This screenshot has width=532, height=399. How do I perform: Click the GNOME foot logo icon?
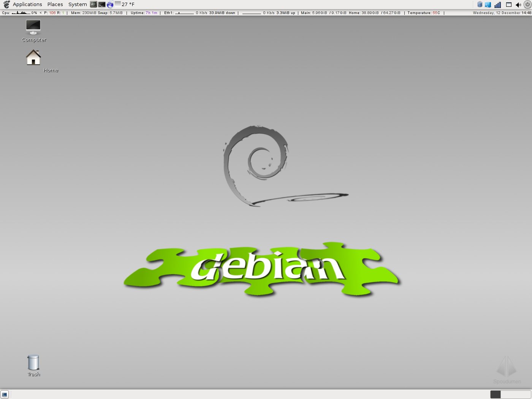6,5
